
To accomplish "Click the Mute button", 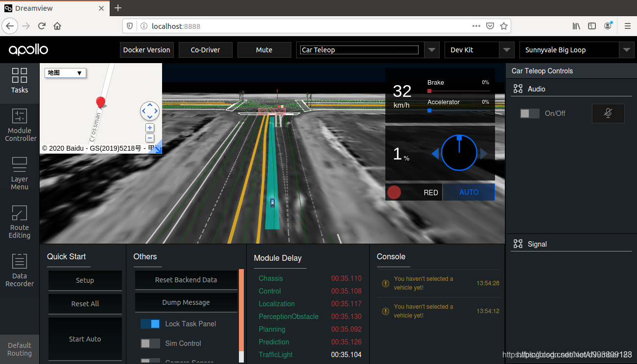I will [264, 50].
